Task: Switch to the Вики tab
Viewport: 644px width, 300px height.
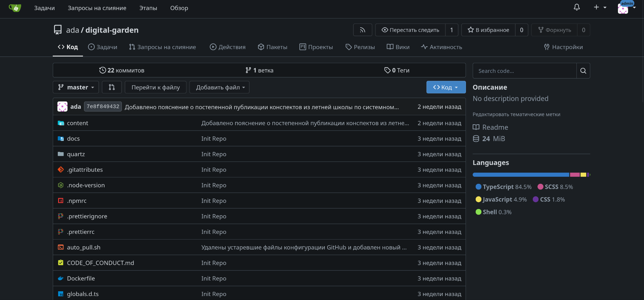Action: point(398,47)
